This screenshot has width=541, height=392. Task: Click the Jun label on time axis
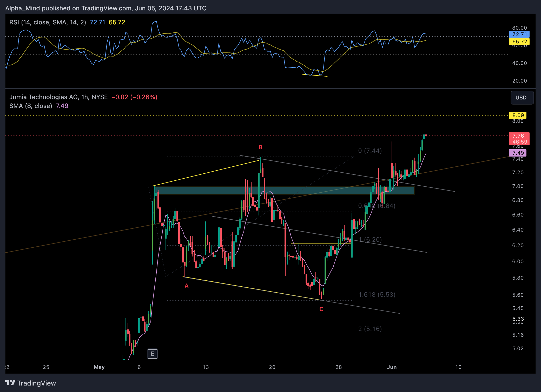[x=392, y=367]
